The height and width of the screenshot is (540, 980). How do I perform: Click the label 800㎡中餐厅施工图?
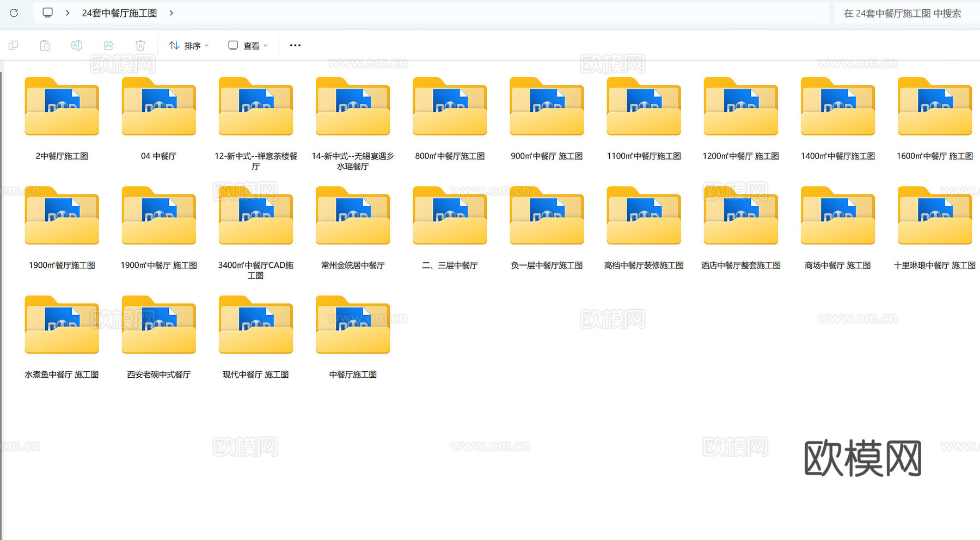click(450, 156)
